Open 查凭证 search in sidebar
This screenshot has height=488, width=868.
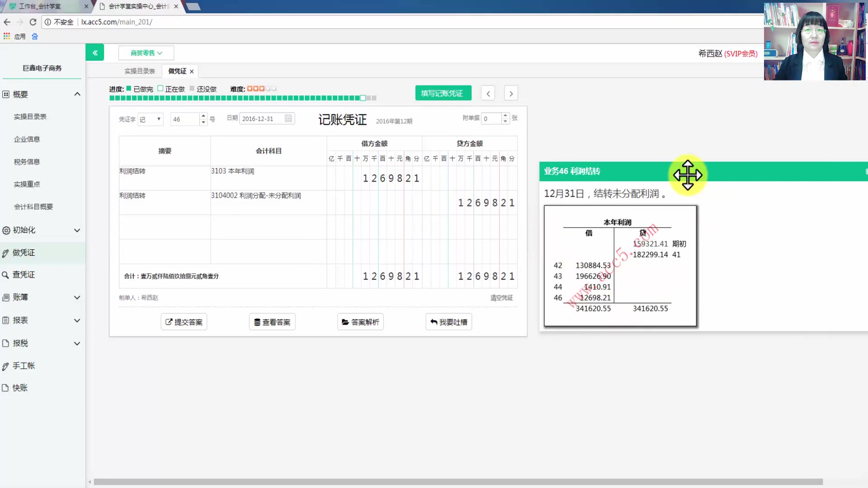point(24,275)
